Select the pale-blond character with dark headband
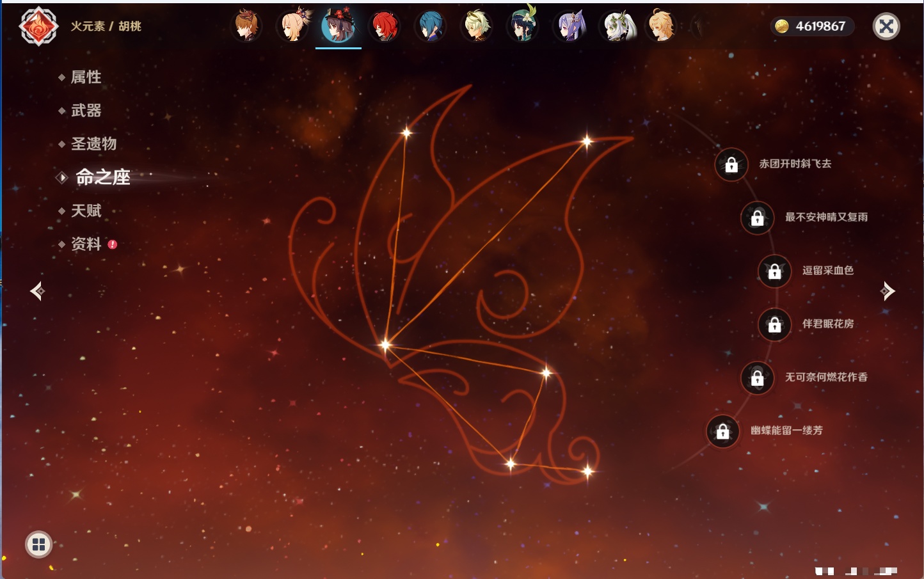The image size is (924, 579). pos(477,26)
